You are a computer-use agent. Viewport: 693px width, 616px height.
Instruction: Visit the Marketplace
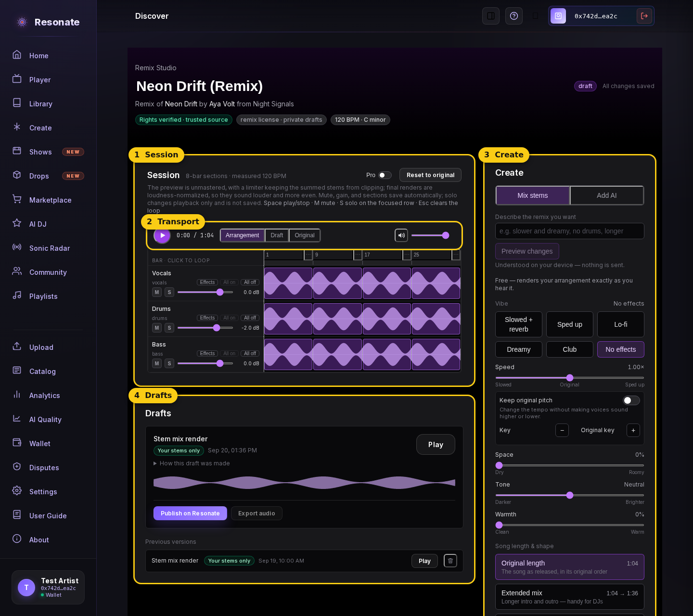click(48, 200)
